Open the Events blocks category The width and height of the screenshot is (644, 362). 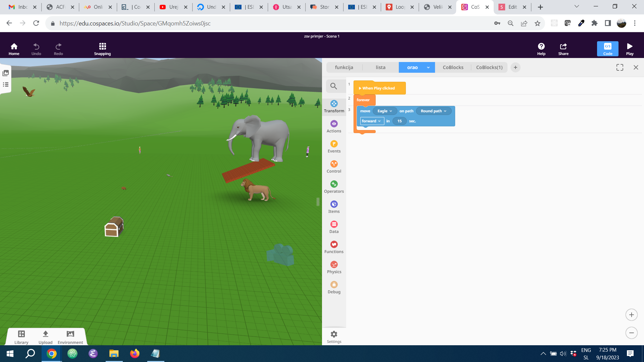[x=334, y=147]
